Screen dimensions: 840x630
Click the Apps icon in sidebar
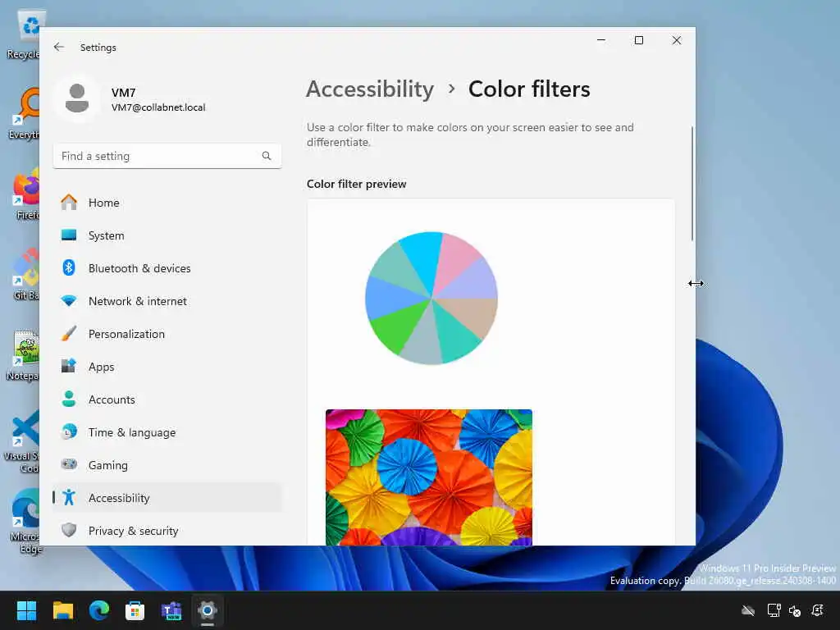(x=69, y=367)
